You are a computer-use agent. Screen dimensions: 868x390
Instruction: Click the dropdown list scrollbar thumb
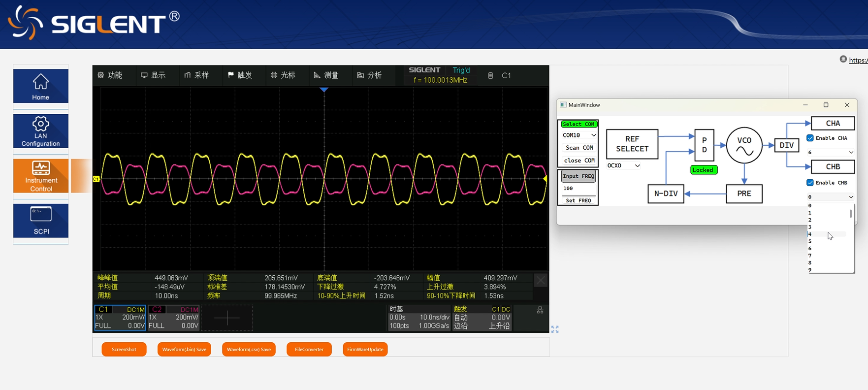pyautogui.click(x=851, y=213)
